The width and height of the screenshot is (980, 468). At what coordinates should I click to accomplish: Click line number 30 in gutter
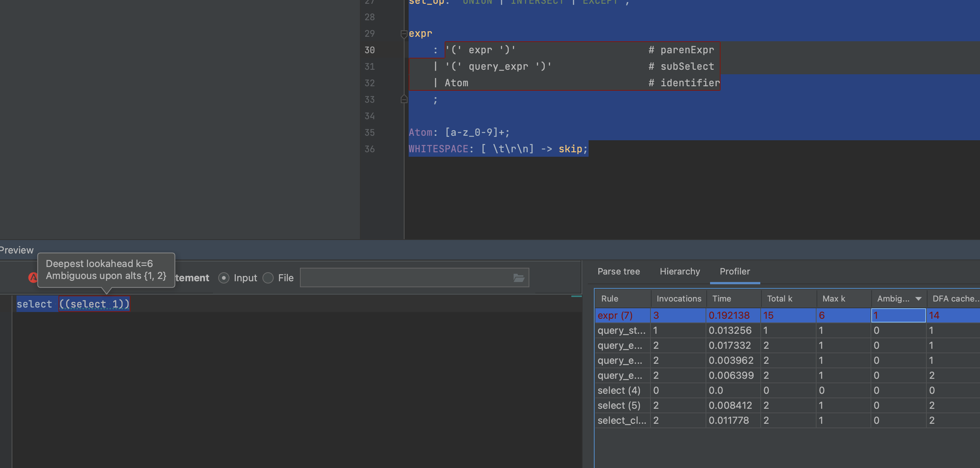coord(369,50)
